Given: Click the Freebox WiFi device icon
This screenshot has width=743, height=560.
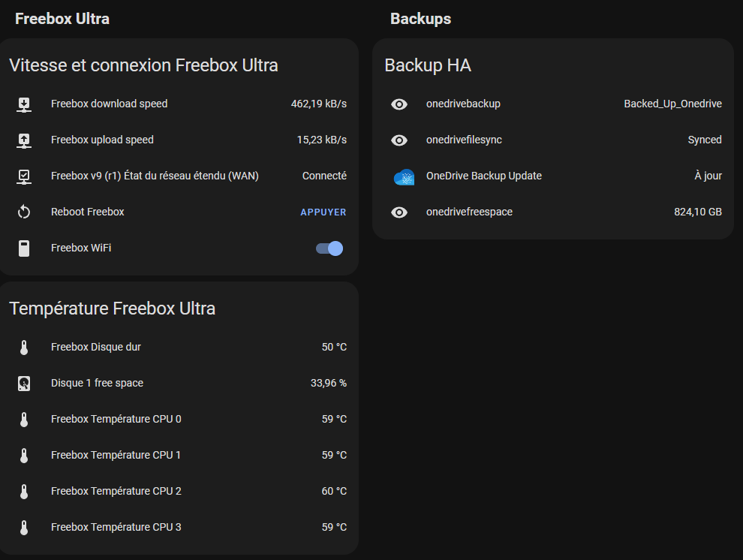Looking at the screenshot, I should (x=24, y=248).
